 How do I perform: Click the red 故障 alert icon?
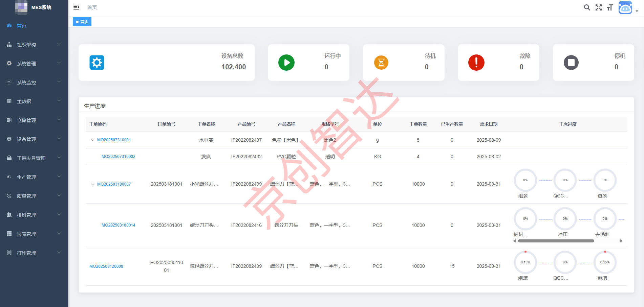click(476, 63)
